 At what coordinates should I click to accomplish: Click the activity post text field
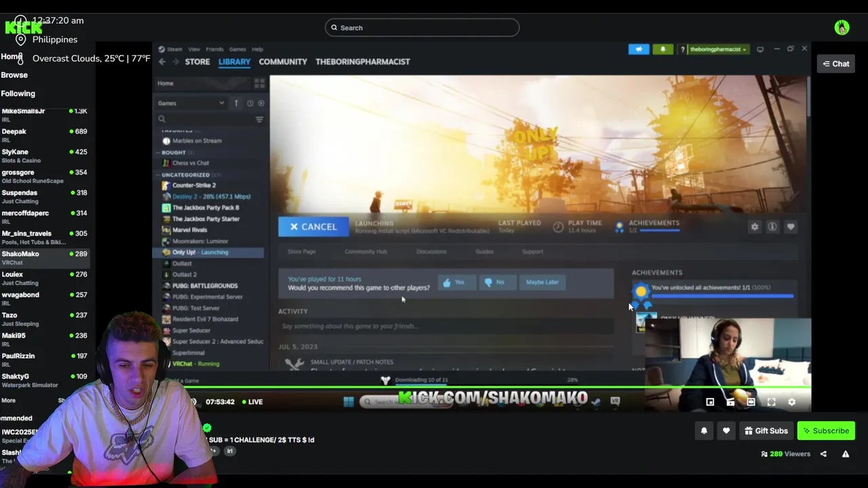tap(446, 326)
